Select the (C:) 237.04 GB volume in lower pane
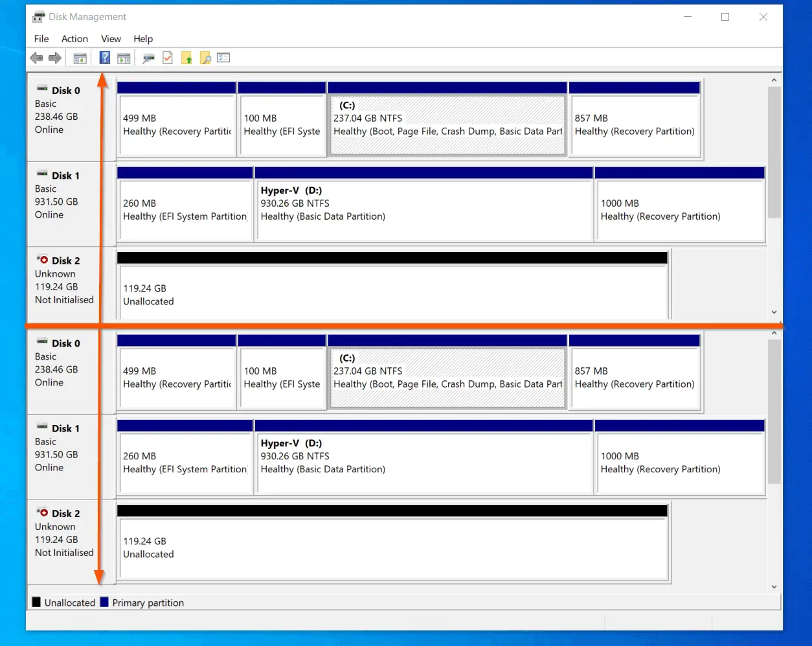The height and width of the screenshot is (646, 812). [x=447, y=372]
